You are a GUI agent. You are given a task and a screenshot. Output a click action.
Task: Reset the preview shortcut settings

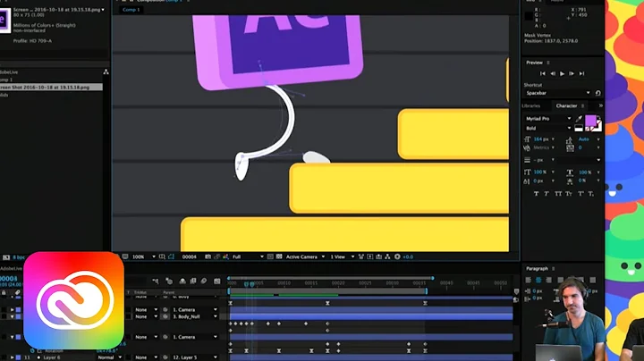click(598, 93)
